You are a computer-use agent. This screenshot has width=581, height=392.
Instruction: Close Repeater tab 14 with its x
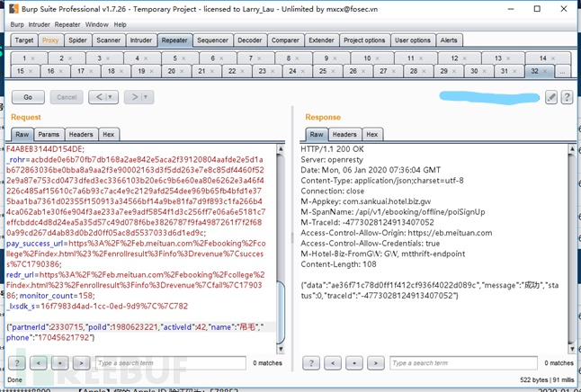pos(553,58)
